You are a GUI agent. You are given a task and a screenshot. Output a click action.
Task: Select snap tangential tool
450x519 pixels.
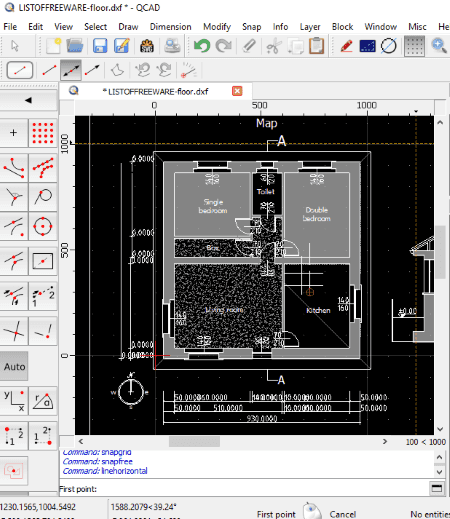pos(43,197)
